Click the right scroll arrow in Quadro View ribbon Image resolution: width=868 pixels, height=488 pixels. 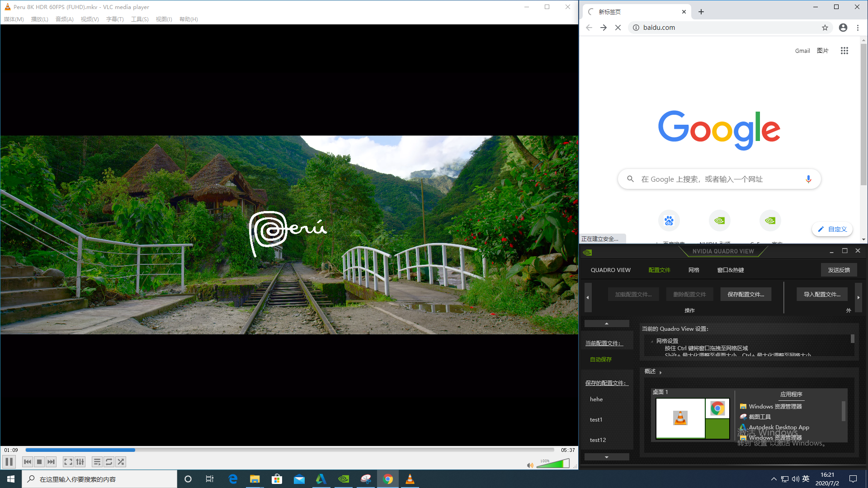(x=858, y=298)
